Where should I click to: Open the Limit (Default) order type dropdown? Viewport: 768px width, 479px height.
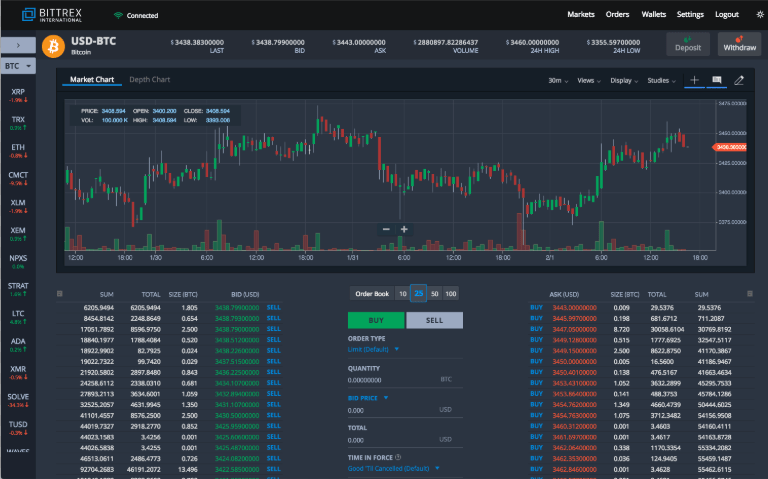pyautogui.click(x=373, y=349)
